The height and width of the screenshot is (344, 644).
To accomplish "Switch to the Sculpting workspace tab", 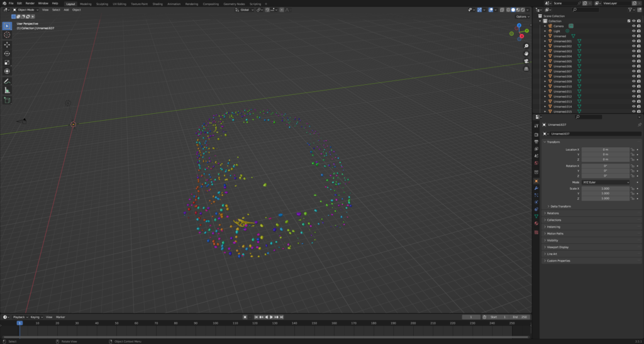I will pos(102,3).
